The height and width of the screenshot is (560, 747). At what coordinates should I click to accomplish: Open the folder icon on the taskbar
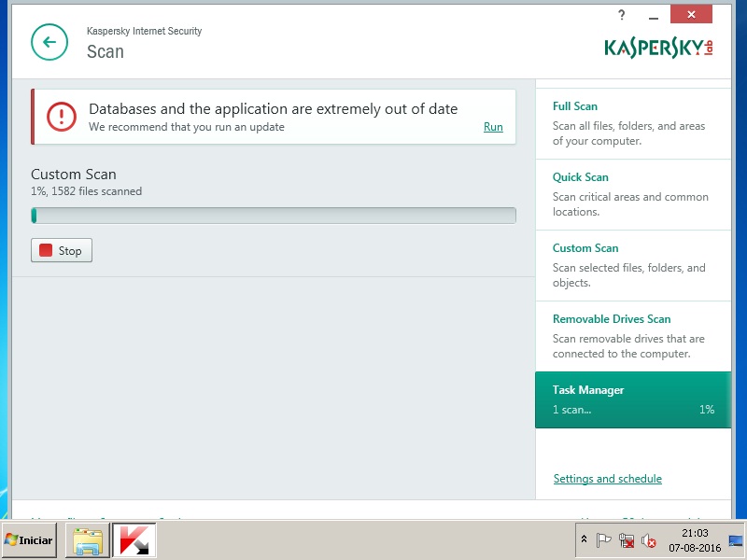pos(87,539)
